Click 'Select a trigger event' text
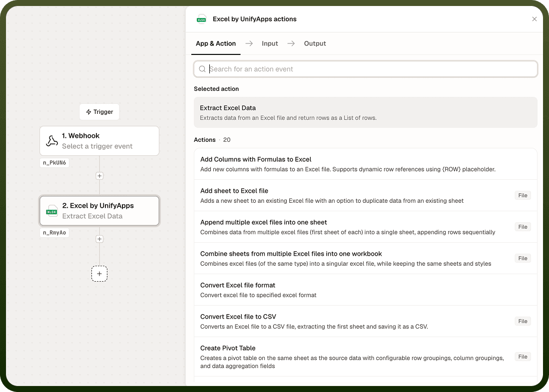This screenshot has width=549, height=392. click(x=97, y=146)
